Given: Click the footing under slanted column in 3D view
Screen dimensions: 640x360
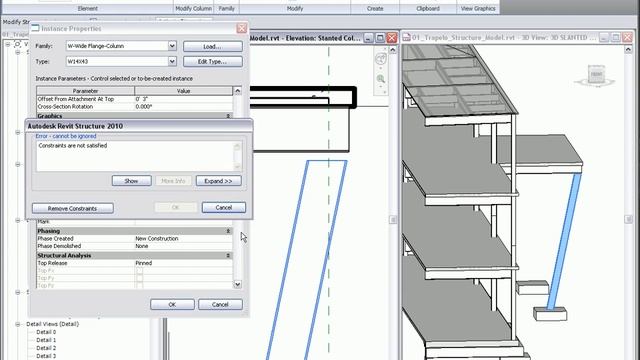Looking at the screenshot, I should coord(550,313).
